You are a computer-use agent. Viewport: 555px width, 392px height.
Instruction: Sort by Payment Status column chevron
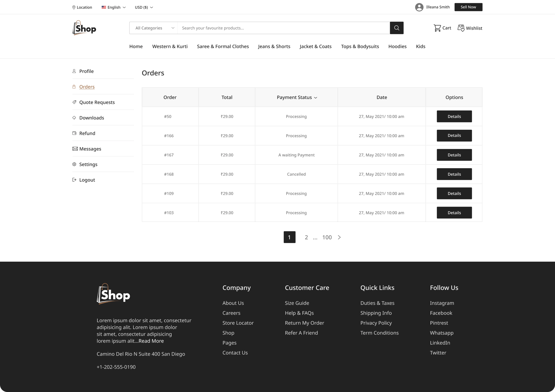point(315,98)
